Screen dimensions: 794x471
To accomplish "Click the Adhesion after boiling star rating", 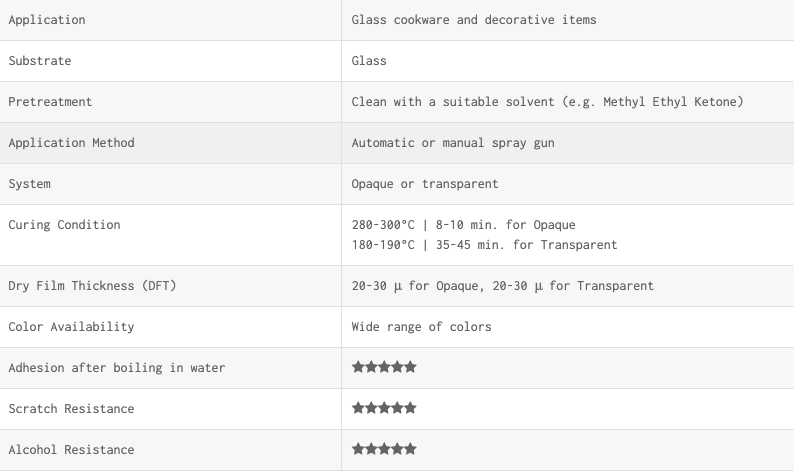I will tap(384, 367).
